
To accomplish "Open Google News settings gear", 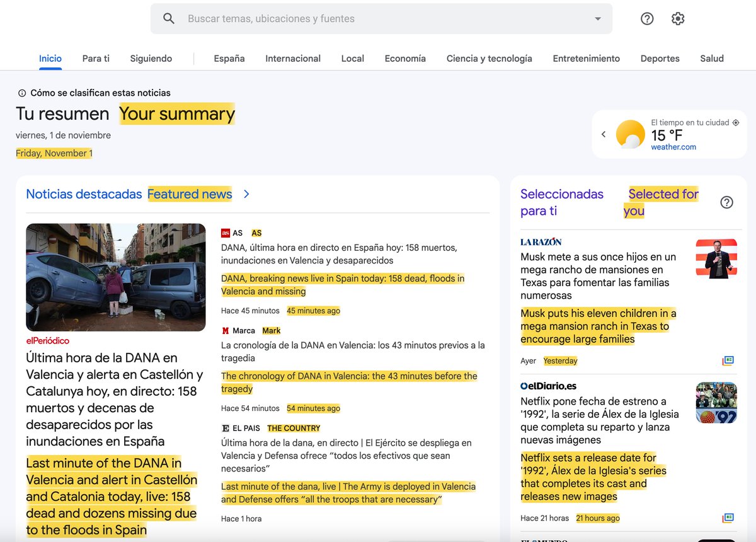I will [677, 18].
